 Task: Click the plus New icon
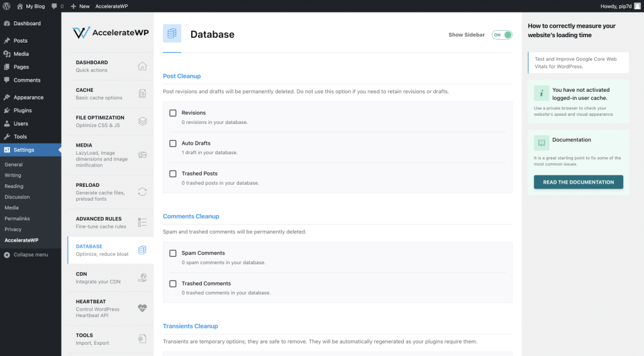pyautogui.click(x=73, y=6)
